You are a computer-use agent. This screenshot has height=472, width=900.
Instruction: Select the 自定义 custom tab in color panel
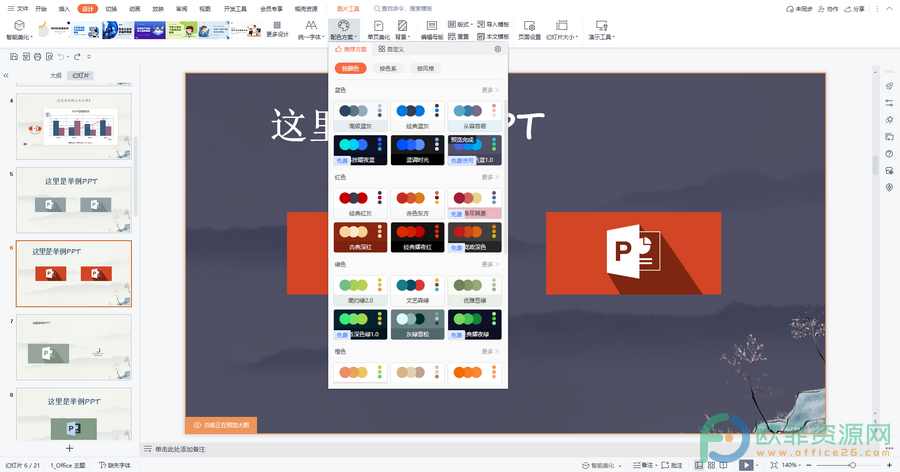click(x=391, y=49)
